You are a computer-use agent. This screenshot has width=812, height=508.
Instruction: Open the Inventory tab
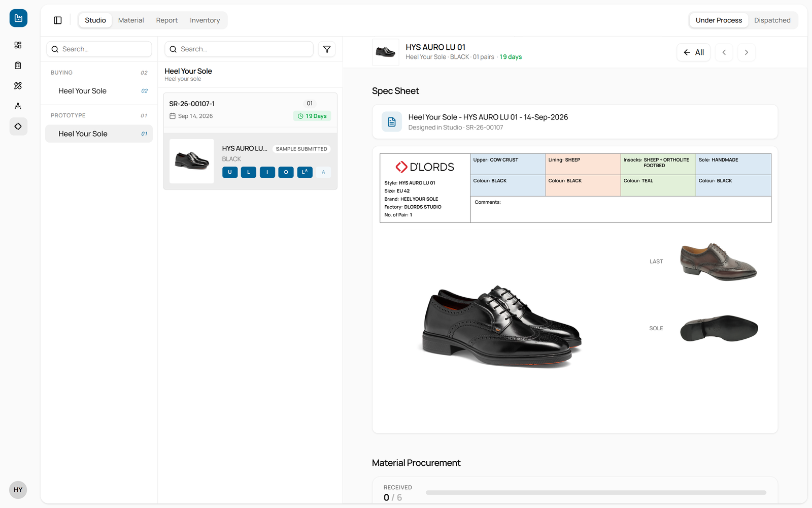(205, 20)
